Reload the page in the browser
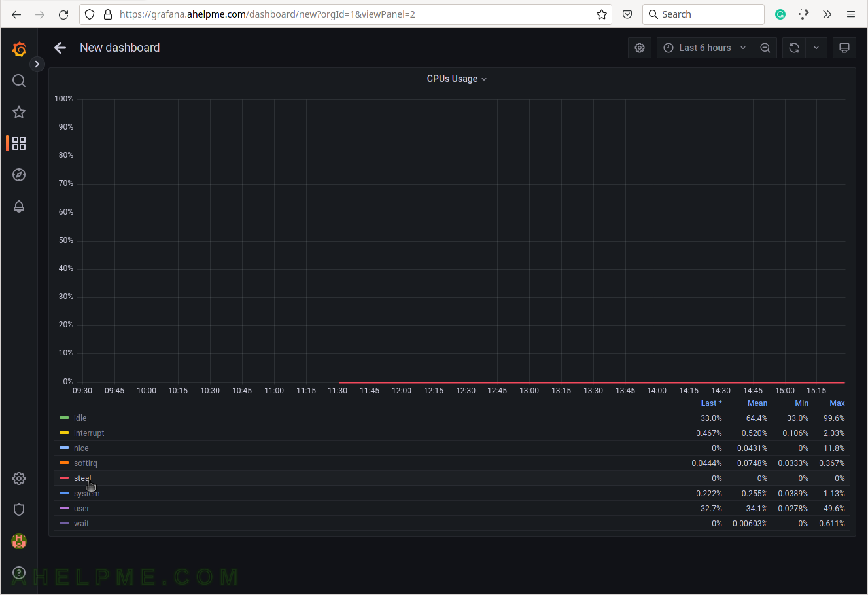Screen dimensions: 868x595 point(63,14)
